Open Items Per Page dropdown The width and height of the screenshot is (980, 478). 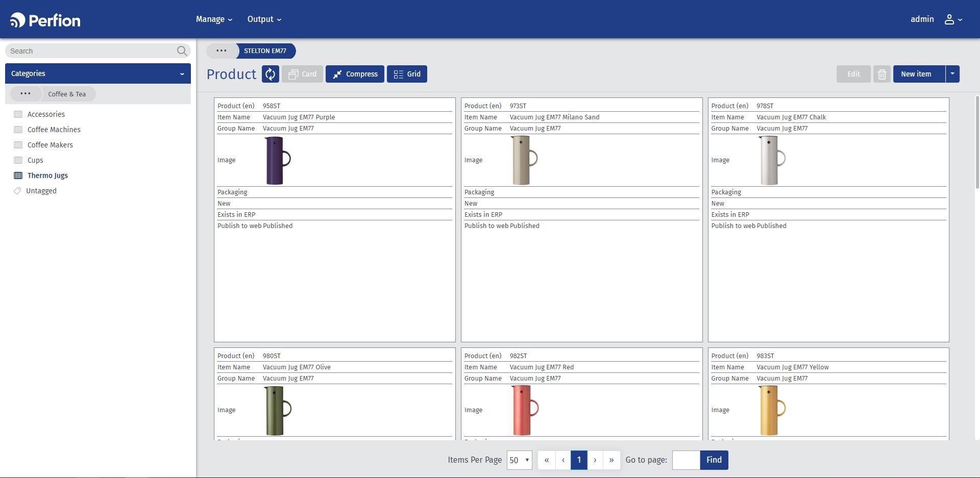point(520,460)
